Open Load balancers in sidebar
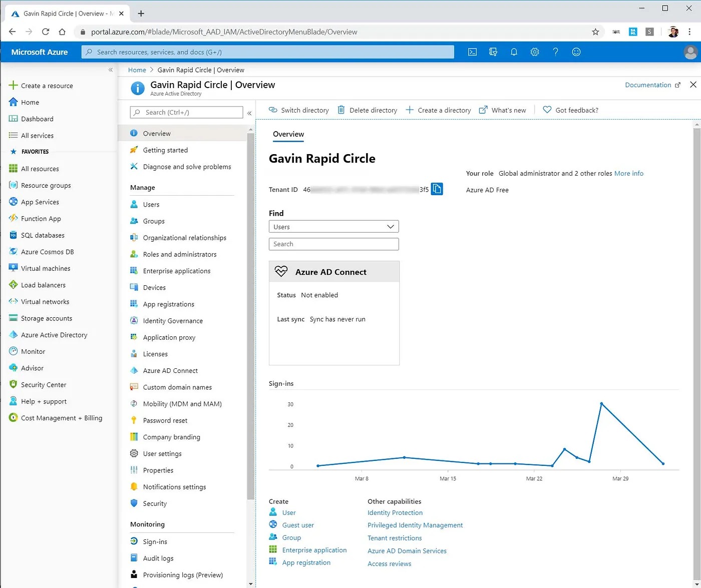The width and height of the screenshot is (701, 588). tap(37, 285)
